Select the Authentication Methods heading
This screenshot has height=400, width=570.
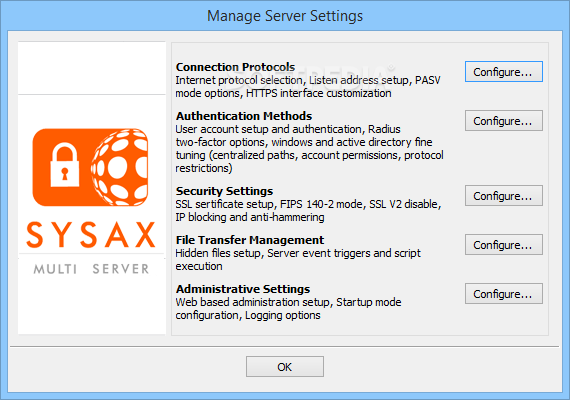244,116
